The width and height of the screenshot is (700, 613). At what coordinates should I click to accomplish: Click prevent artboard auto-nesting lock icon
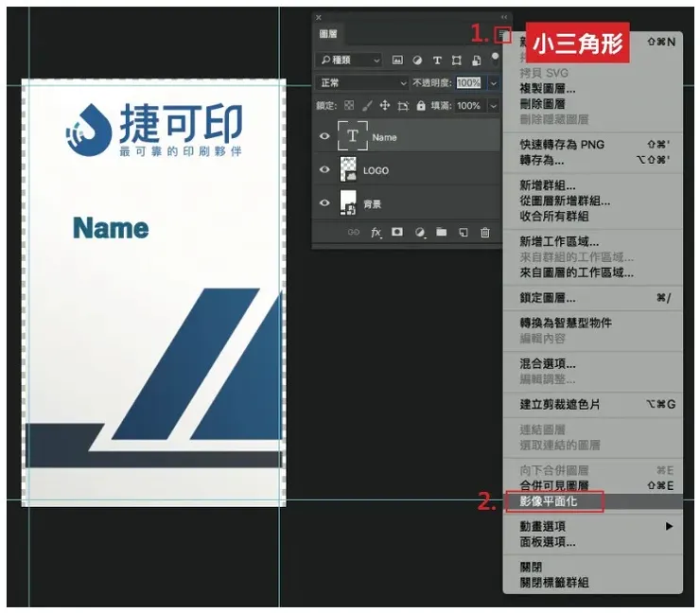tap(403, 106)
